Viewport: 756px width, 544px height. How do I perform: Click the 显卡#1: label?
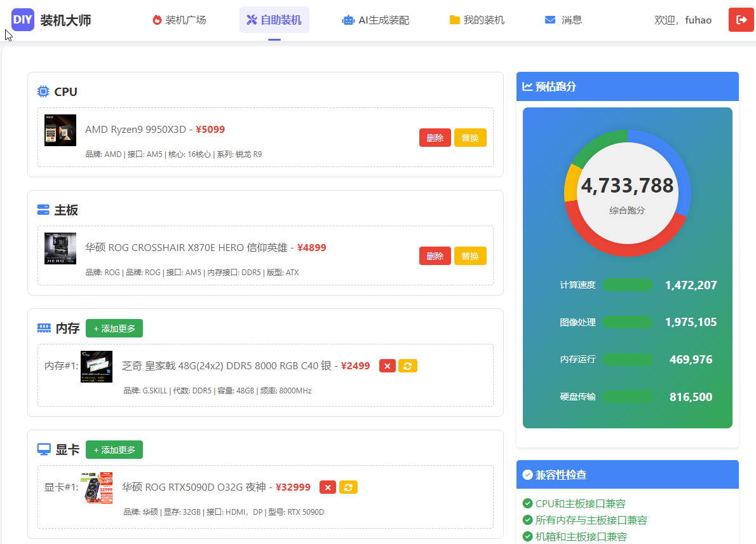tap(61, 487)
